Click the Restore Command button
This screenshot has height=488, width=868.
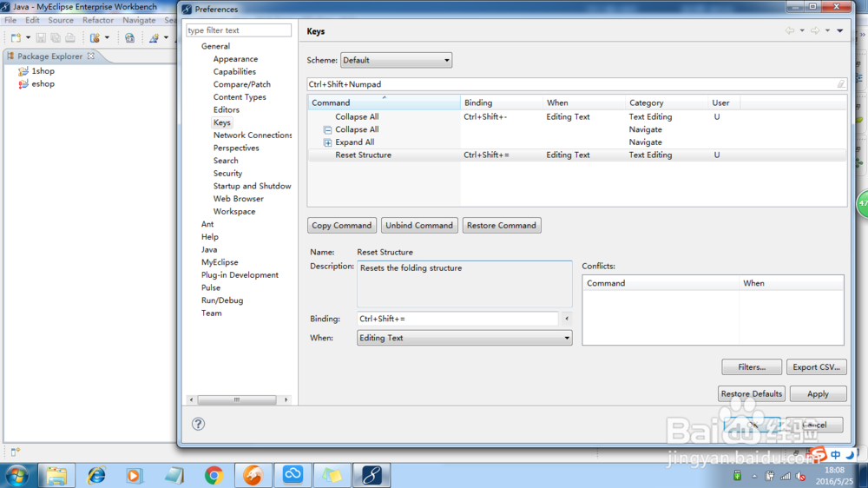502,226
